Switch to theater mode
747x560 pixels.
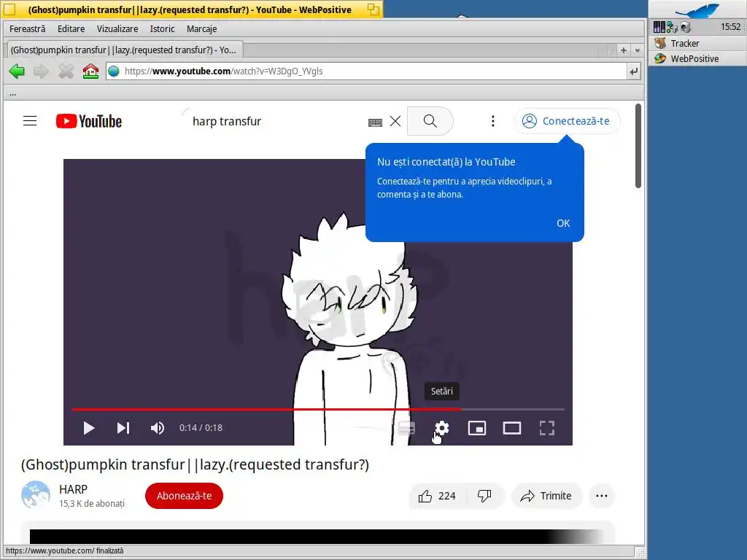[512, 428]
